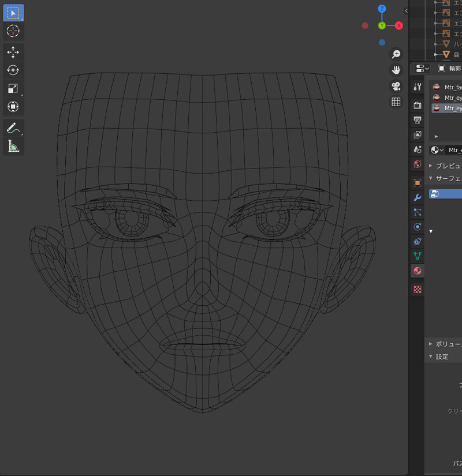Click the Zoom magnifier viewport icon
462x476 pixels.
tap(396, 54)
